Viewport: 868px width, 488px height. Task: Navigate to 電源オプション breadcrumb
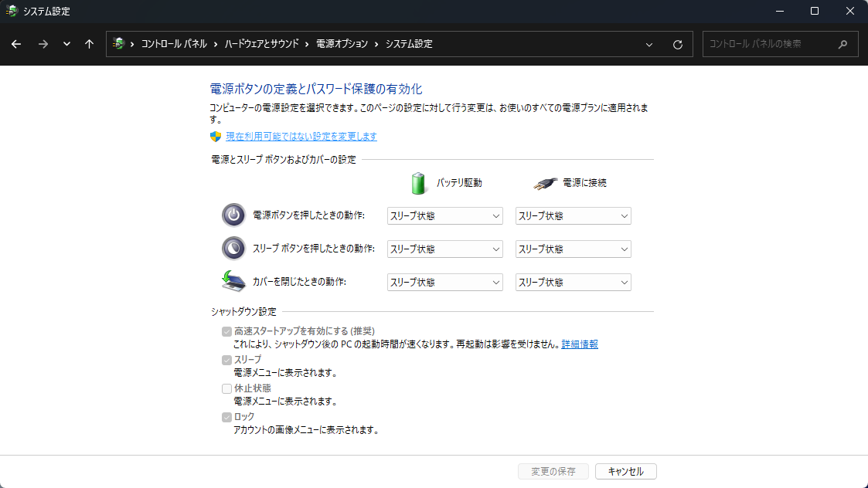(342, 44)
